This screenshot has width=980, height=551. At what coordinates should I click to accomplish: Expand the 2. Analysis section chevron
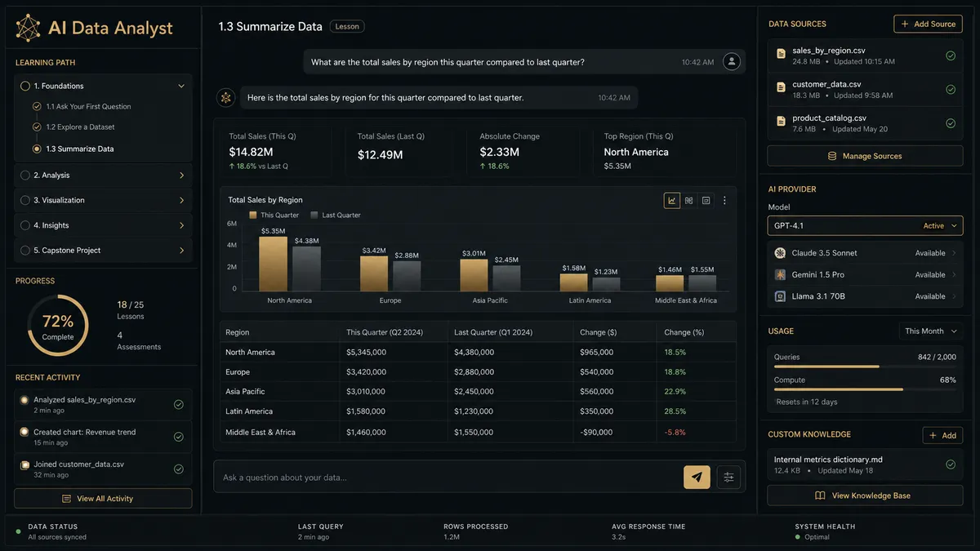[x=181, y=176]
